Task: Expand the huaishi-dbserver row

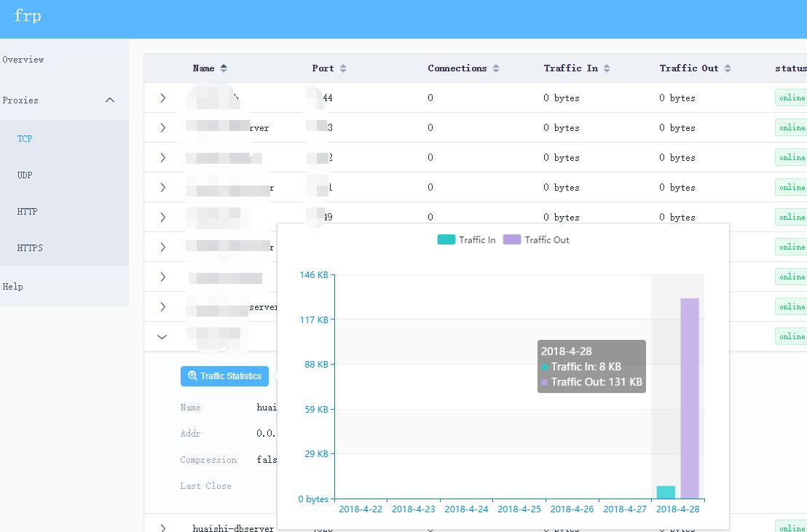Action: (162, 528)
